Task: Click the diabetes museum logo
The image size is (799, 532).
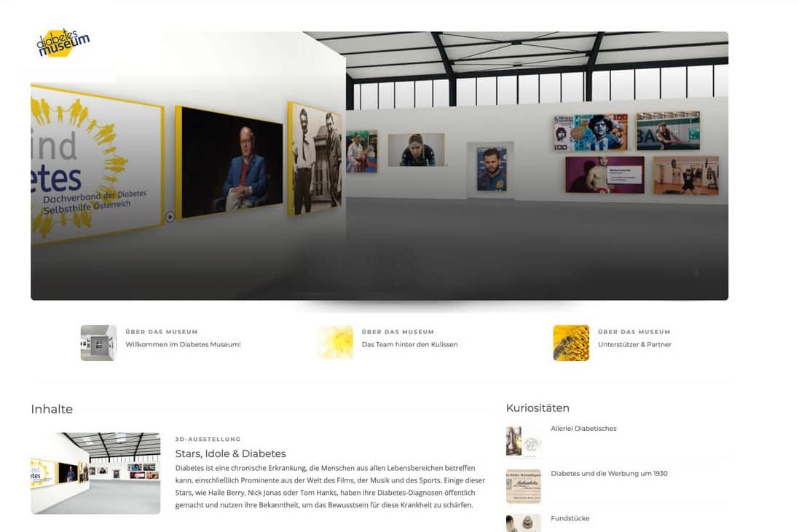Action: [x=63, y=43]
